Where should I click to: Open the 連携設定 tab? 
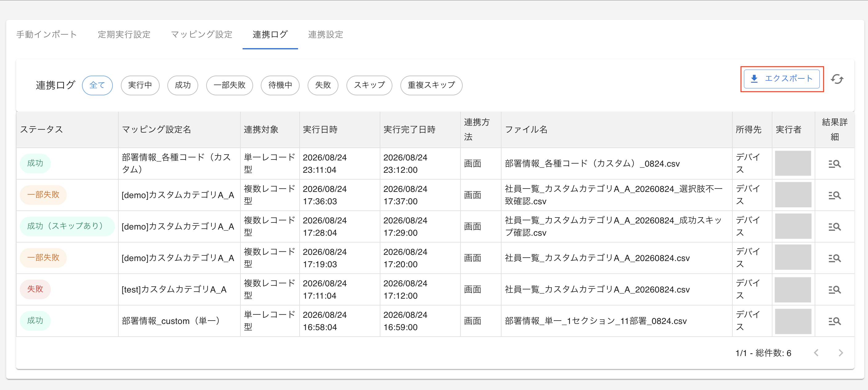[325, 35]
